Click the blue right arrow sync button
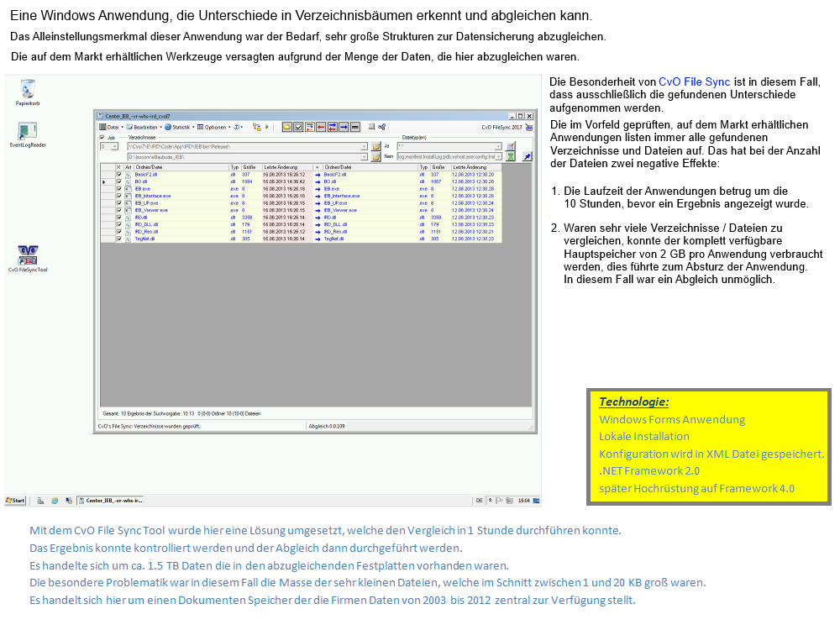This screenshot has height=630, width=840. (x=344, y=127)
